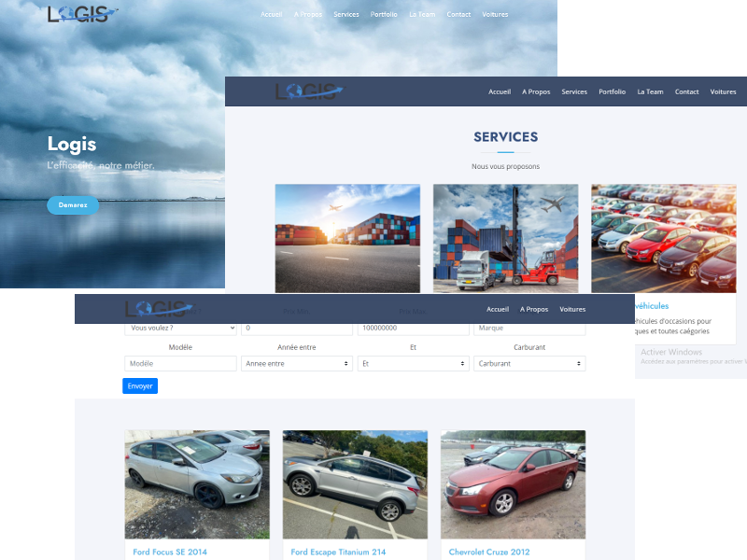747x560 pixels.
Task: Expand the 'Et' end year dropdown
Action: coord(413,364)
